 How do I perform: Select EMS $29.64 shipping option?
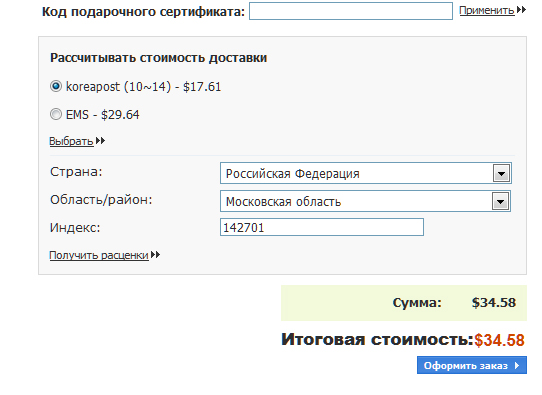point(56,114)
